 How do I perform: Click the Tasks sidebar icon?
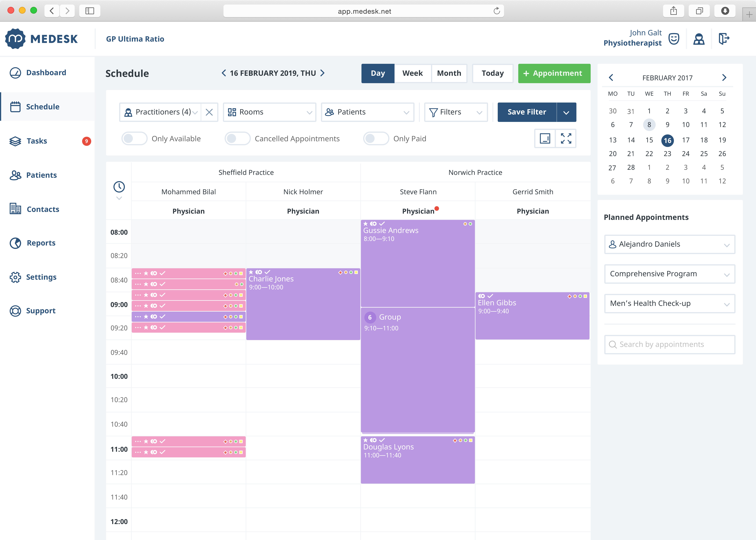(x=16, y=140)
